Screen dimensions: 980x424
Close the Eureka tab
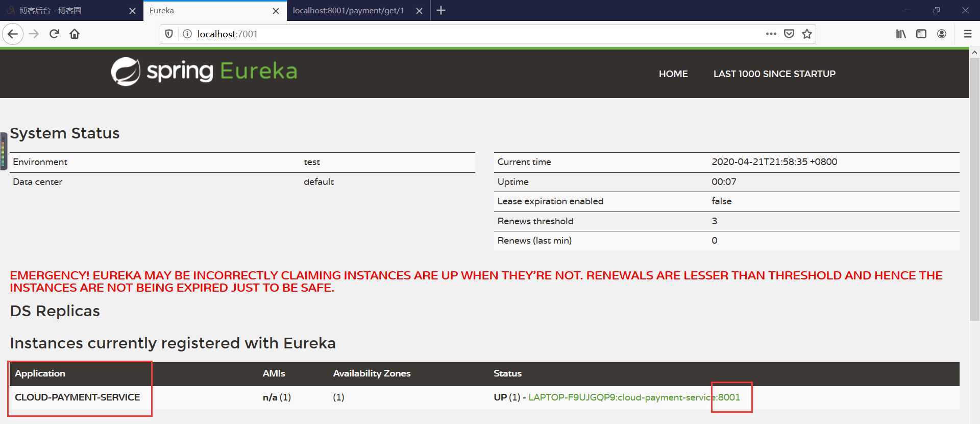tap(276, 11)
